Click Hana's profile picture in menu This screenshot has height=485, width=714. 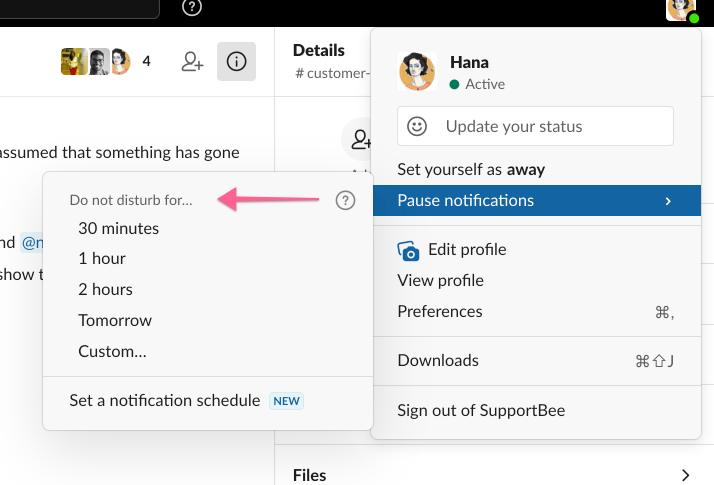[x=417, y=72]
